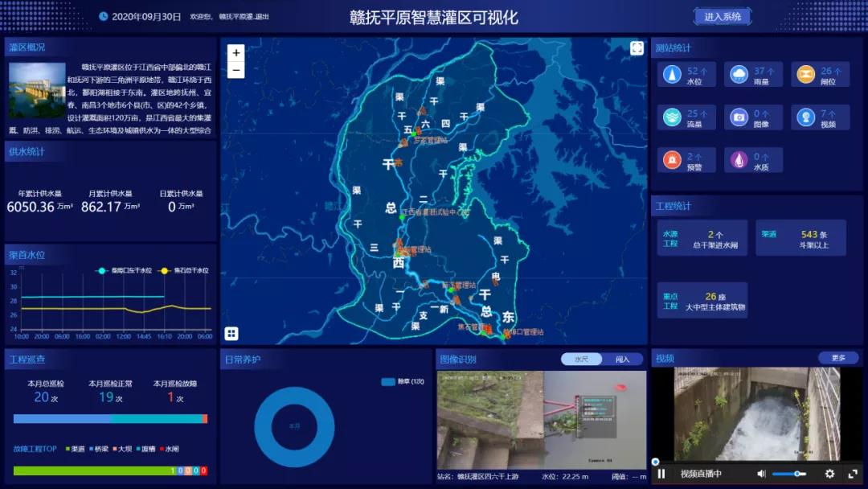Viewport: 868px width, 489px height.
Task: Pause the live video stream
Action: [x=661, y=475]
